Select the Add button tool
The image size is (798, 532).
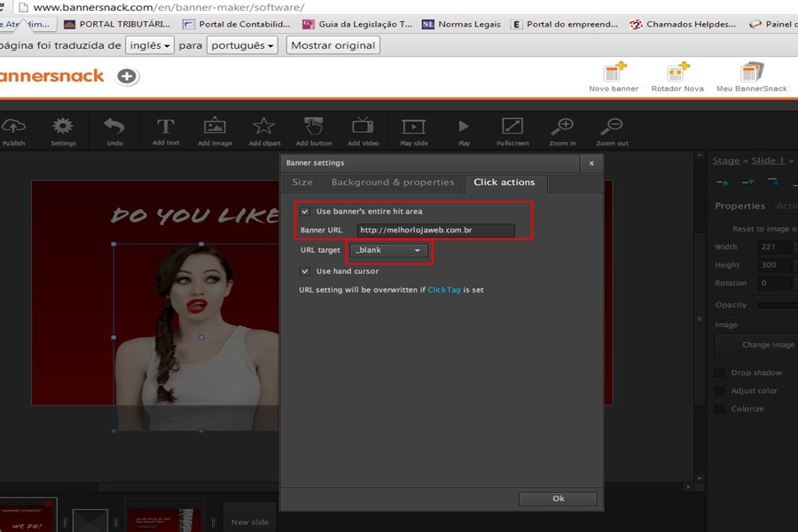tap(314, 131)
